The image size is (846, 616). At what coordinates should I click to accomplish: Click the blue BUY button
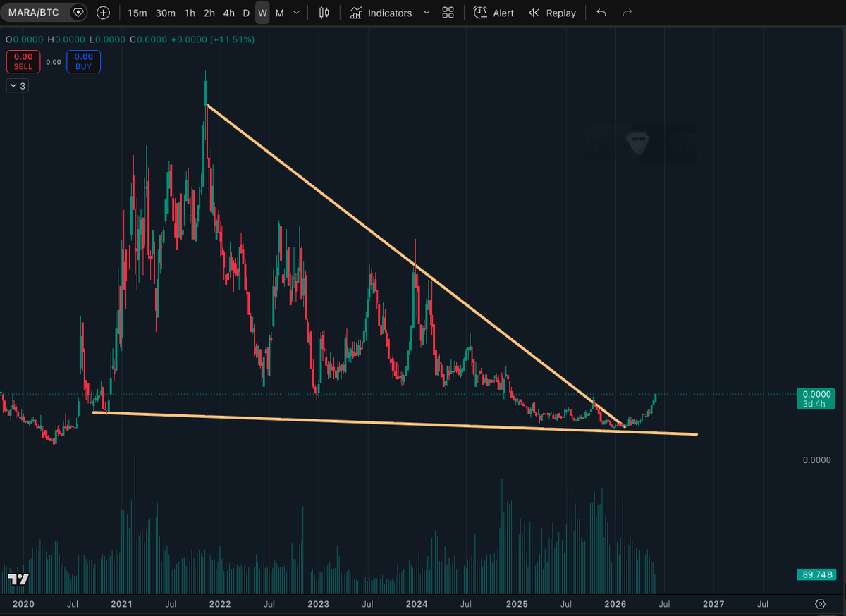(84, 61)
